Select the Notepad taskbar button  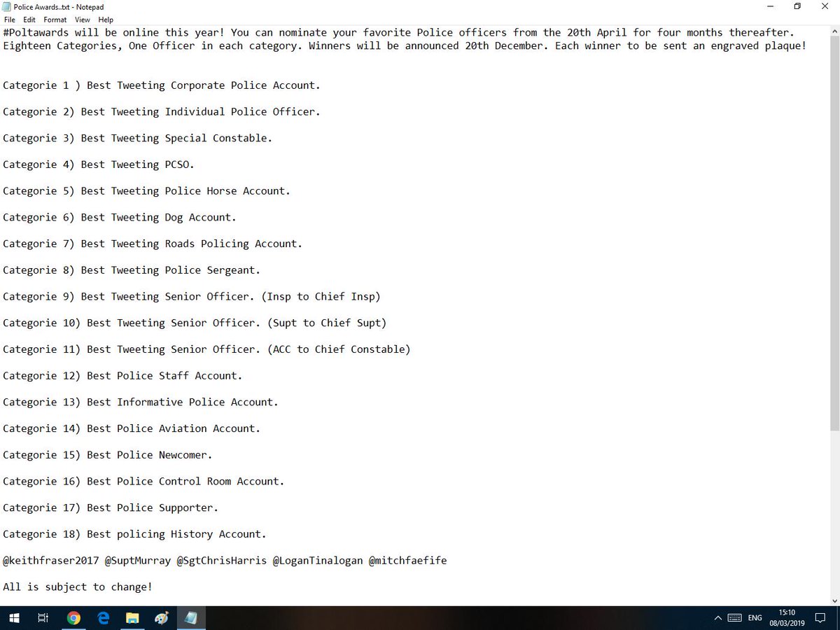(191, 618)
